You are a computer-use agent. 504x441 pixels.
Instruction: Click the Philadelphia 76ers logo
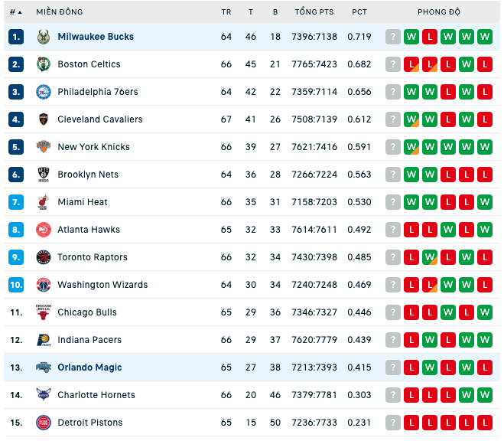coord(44,92)
